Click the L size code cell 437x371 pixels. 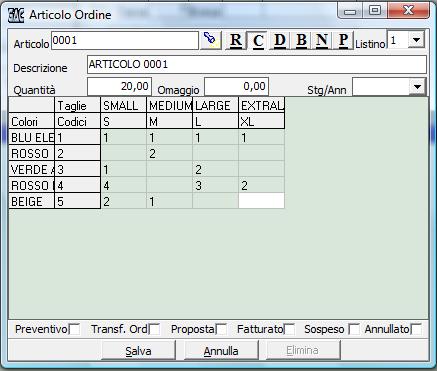click(x=215, y=121)
